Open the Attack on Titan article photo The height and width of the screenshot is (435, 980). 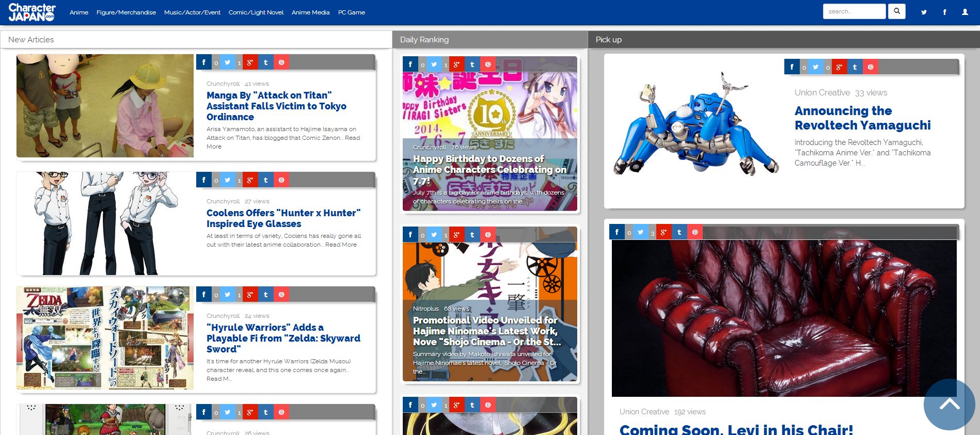[105, 106]
